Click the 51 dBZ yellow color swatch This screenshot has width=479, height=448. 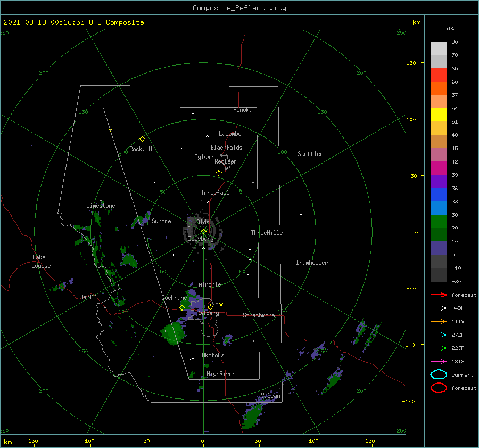coord(439,115)
